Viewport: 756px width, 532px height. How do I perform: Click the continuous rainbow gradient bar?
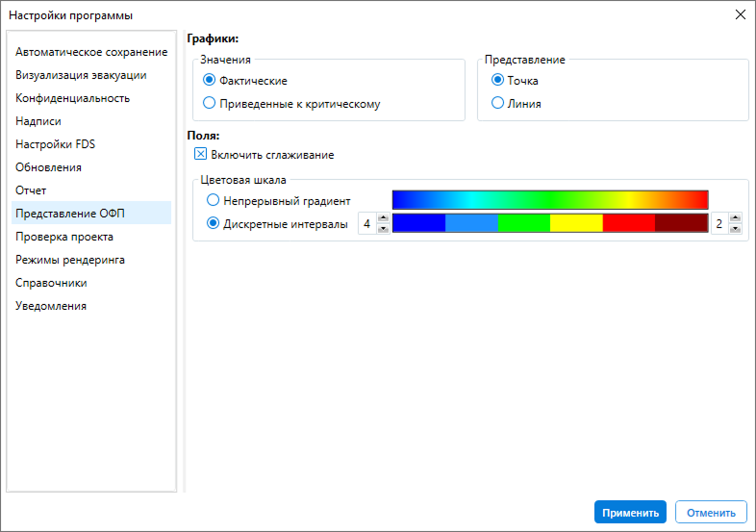click(550, 200)
